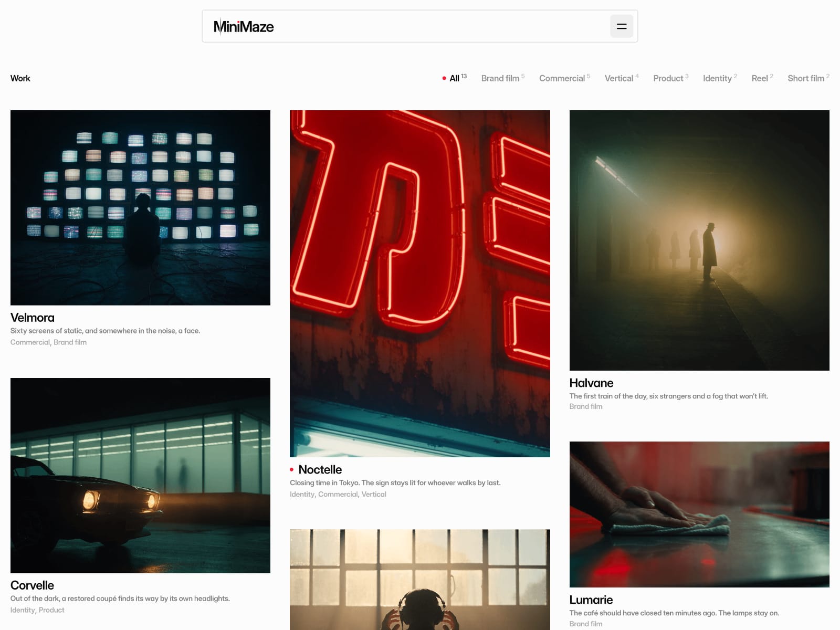840x630 pixels.
Task: Click the 'Out of the dark' description
Action: (120, 598)
